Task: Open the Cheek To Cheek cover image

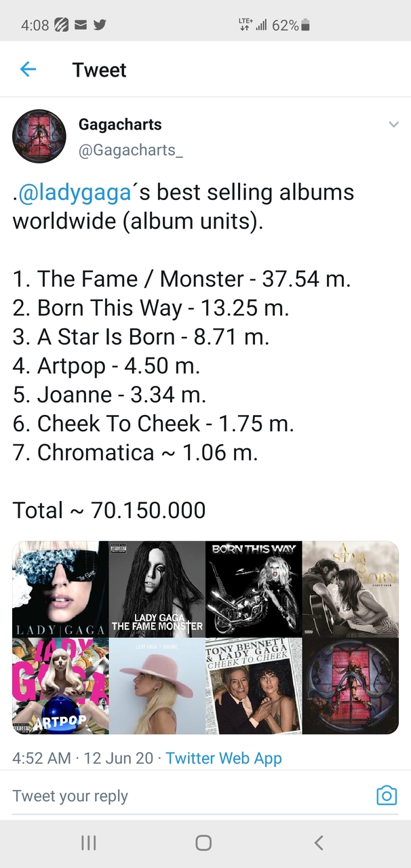Action: coord(254,686)
